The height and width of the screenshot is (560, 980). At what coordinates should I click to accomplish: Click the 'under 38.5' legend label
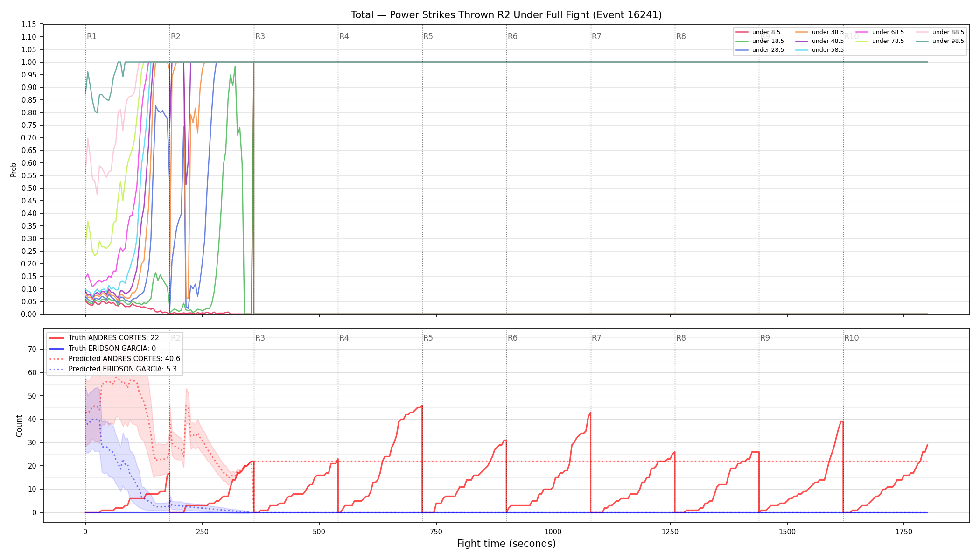(828, 32)
